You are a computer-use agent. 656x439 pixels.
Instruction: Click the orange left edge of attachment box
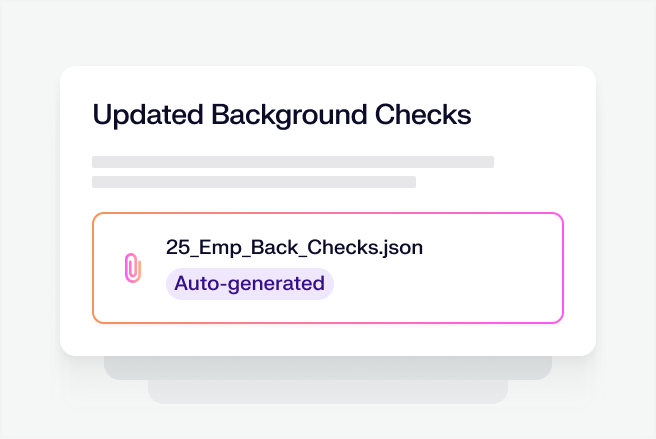(93, 268)
